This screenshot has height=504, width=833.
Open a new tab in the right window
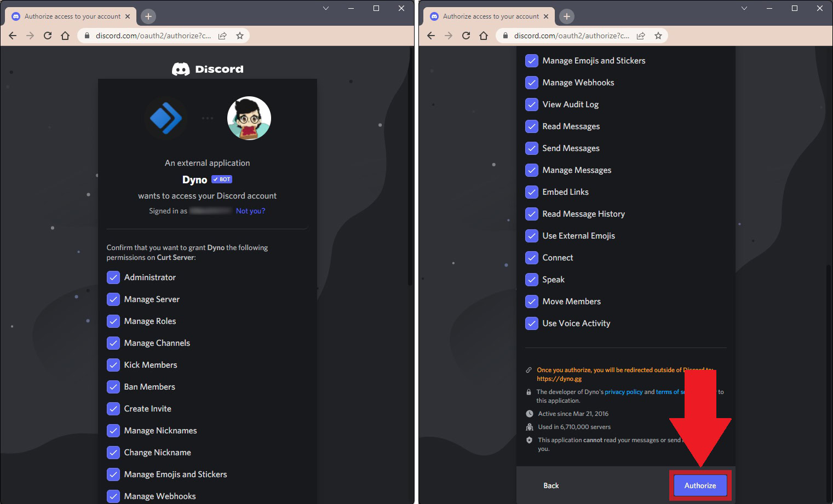566,16
